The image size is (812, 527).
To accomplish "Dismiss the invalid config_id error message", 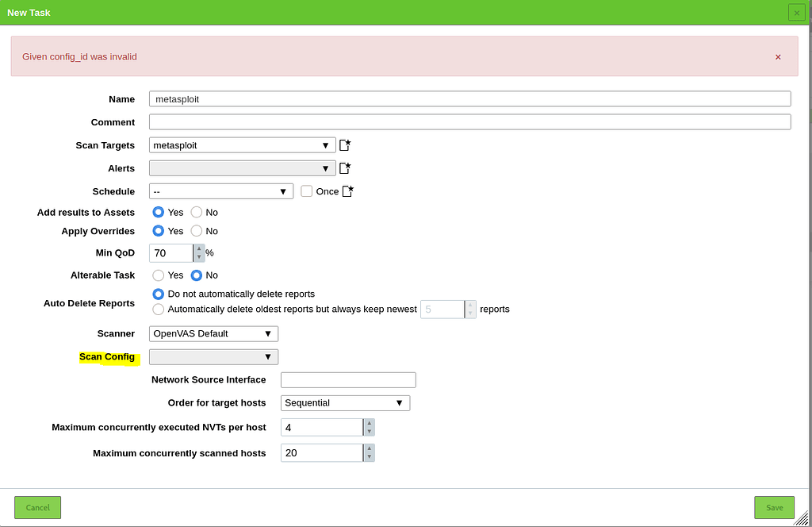I will point(778,57).
